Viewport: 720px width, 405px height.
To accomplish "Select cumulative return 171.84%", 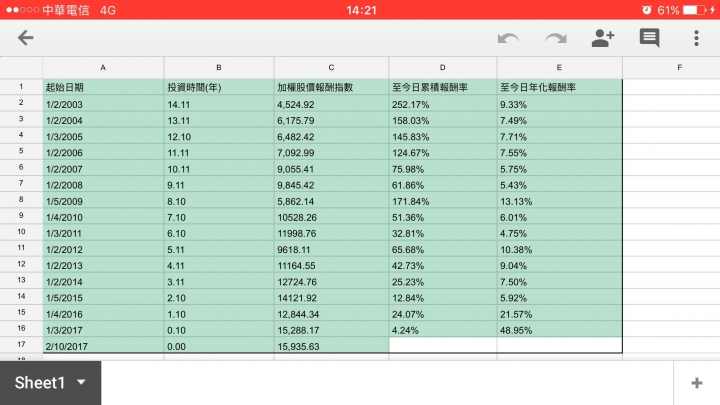I will point(443,201).
